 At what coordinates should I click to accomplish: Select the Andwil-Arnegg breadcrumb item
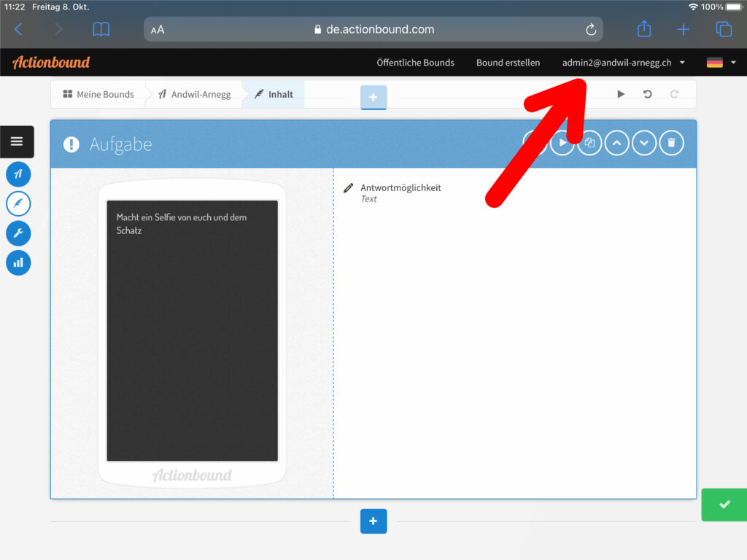pyautogui.click(x=194, y=94)
